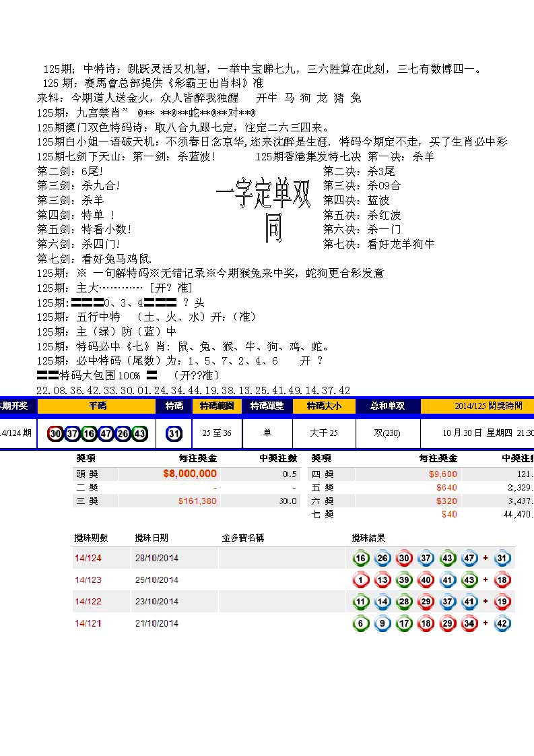
Task: Click ball 9 in draw 14/121 row
Action: pos(382,623)
